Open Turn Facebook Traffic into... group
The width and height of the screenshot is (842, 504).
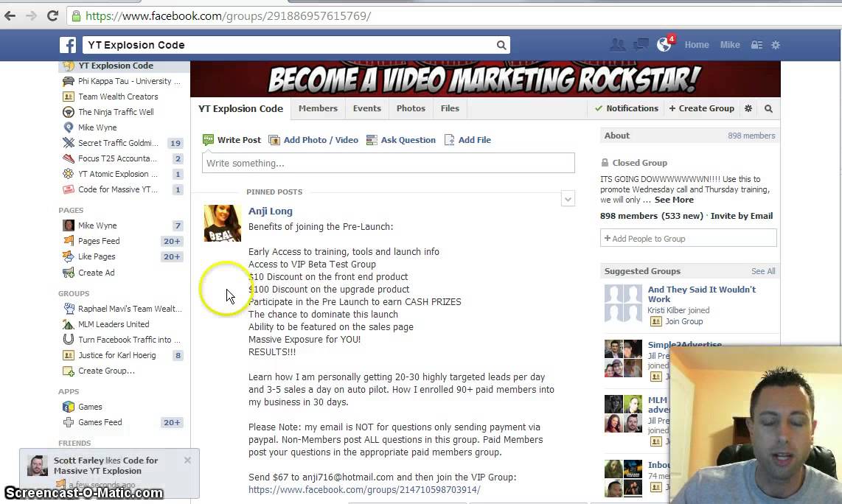[x=130, y=340]
